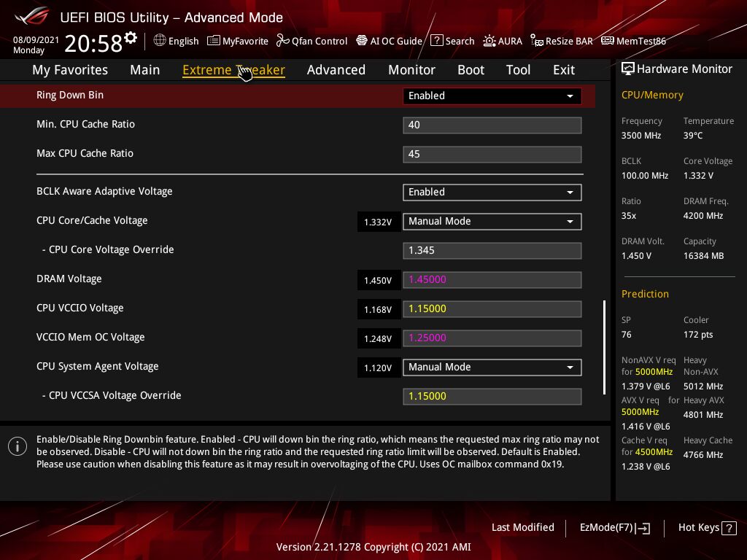Click the 1.332V current voltage readout
Image resolution: width=747 pixels, height=560 pixels.
(379, 222)
